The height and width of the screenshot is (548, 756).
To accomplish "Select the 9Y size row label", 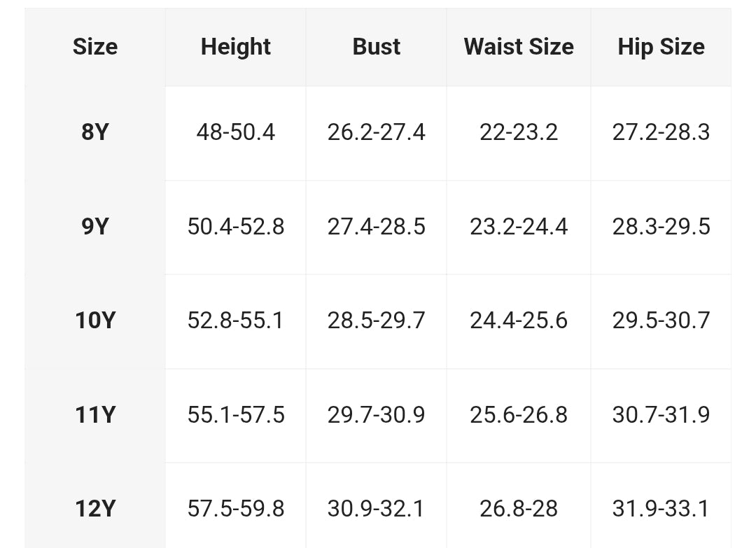I will pos(95,227).
